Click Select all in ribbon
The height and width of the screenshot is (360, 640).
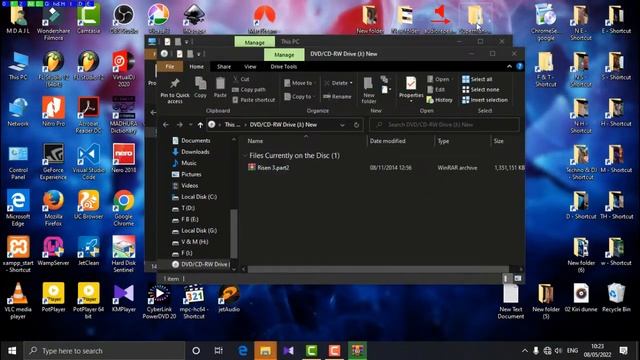point(477,79)
